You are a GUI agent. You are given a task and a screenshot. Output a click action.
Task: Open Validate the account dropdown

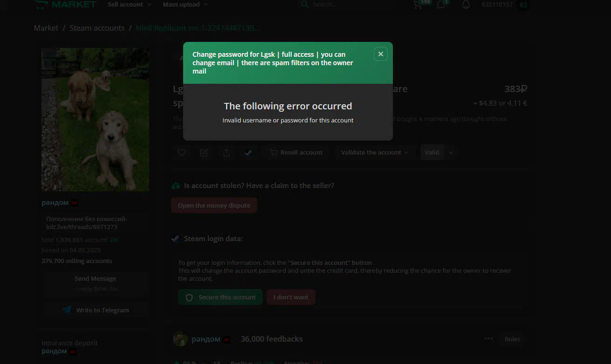click(x=375, y=153)
